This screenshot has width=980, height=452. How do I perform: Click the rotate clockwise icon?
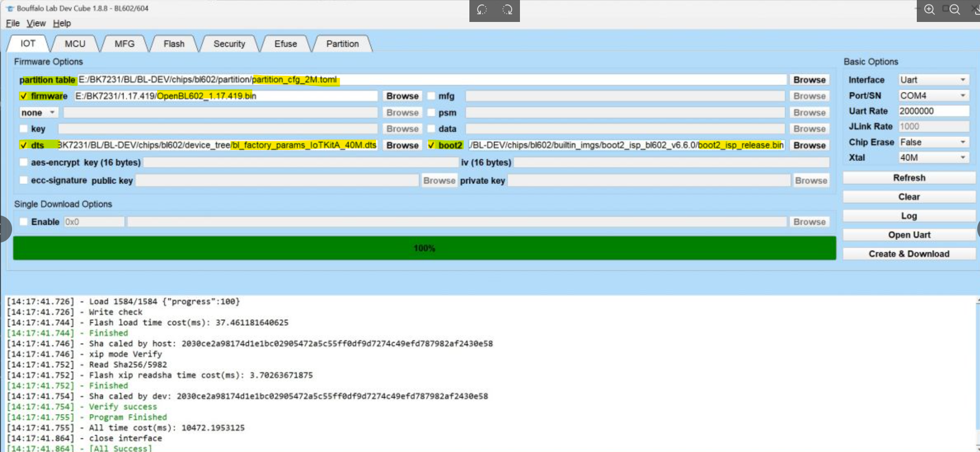coord(507,9)
